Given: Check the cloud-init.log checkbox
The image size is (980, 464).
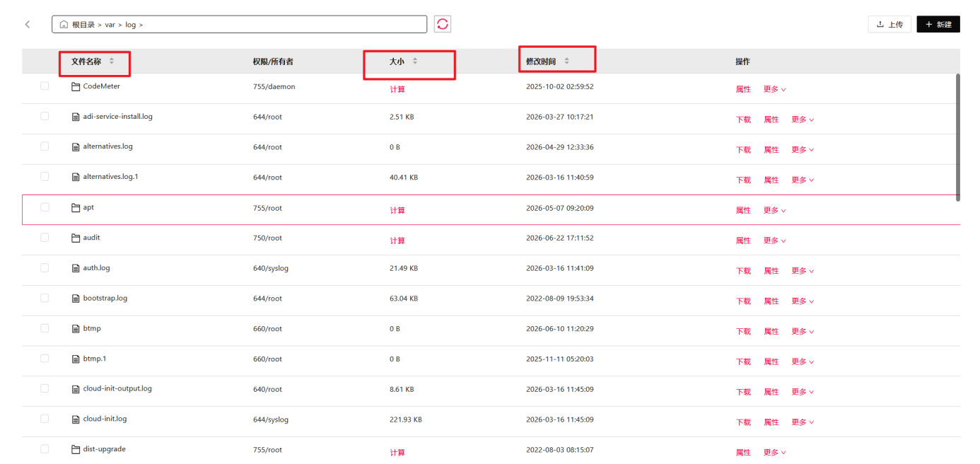Looking at the screenshot, I should tap(45, 419).
